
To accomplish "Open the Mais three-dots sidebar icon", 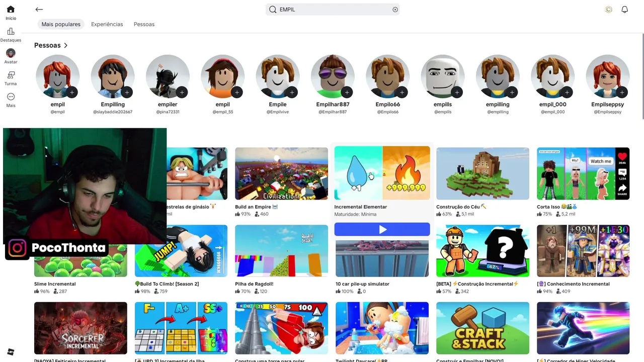I will coord(11,97).
